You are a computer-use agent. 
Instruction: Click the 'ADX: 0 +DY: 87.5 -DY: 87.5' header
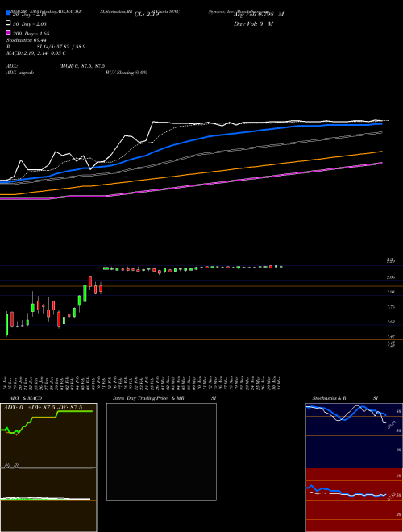(x=43, y=408)
